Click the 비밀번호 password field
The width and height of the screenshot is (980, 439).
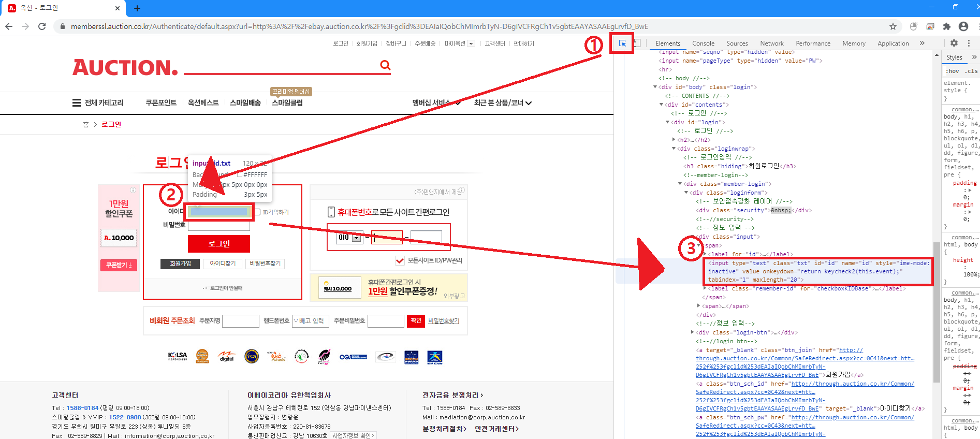pos(219,225)
